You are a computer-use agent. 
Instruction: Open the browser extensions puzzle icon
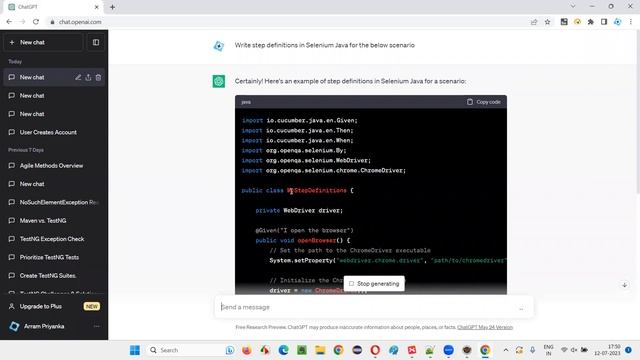[591, 22]
